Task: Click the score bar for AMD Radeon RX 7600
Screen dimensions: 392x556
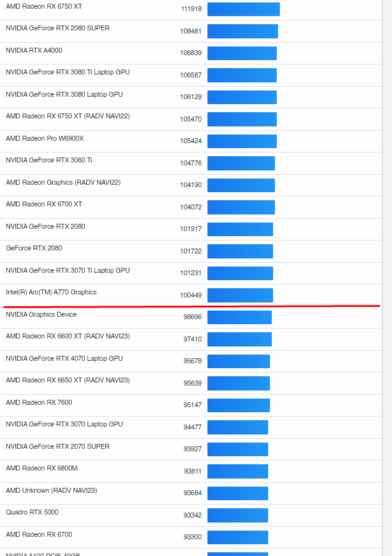Action: pyautogui.click(x=238, y=405)
